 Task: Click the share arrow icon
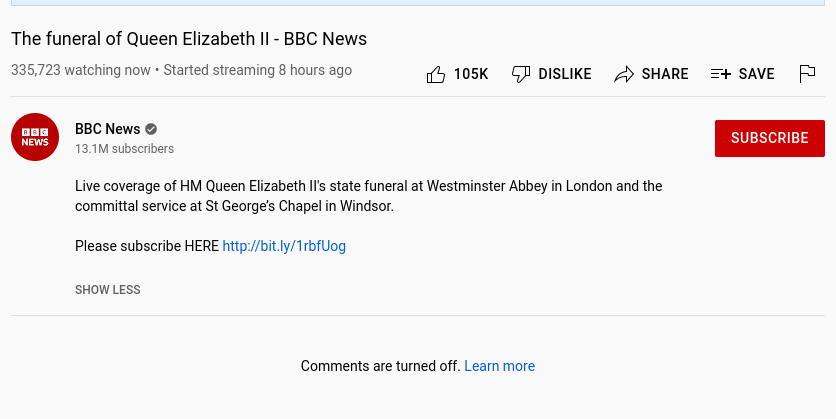point(624,74)
